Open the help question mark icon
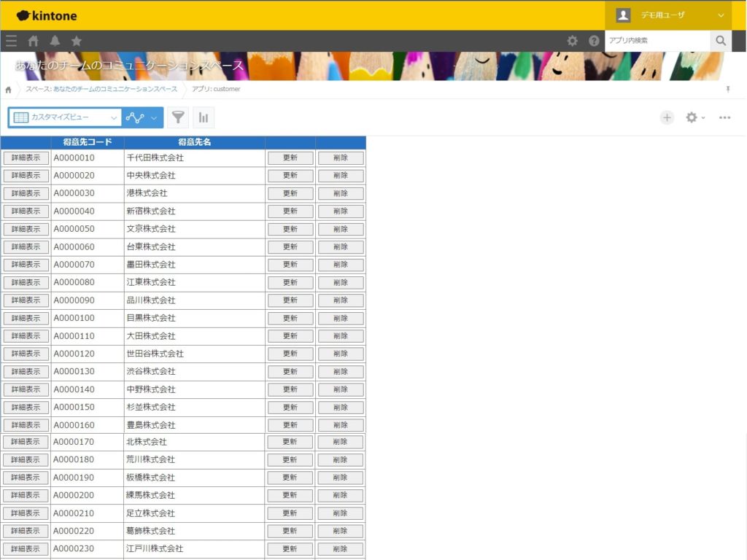Image resolution: width=747 pixels, height=560 pixels. click(x=594, y=41)
